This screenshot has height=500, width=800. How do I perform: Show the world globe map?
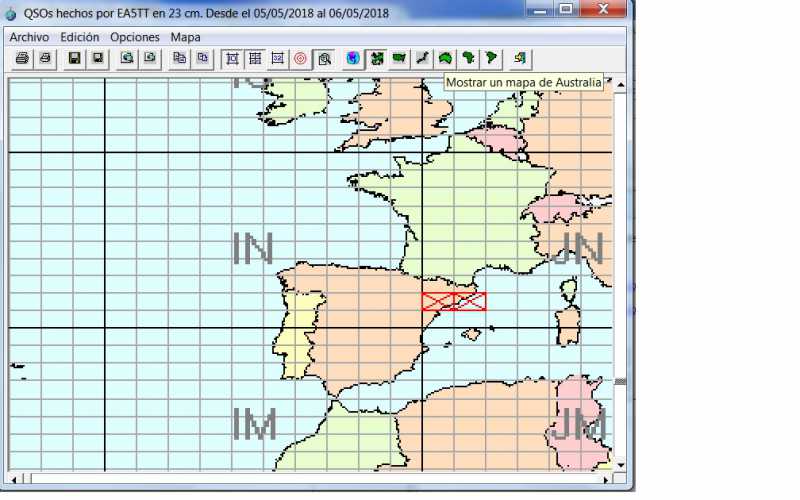click(x=353, y=59)
